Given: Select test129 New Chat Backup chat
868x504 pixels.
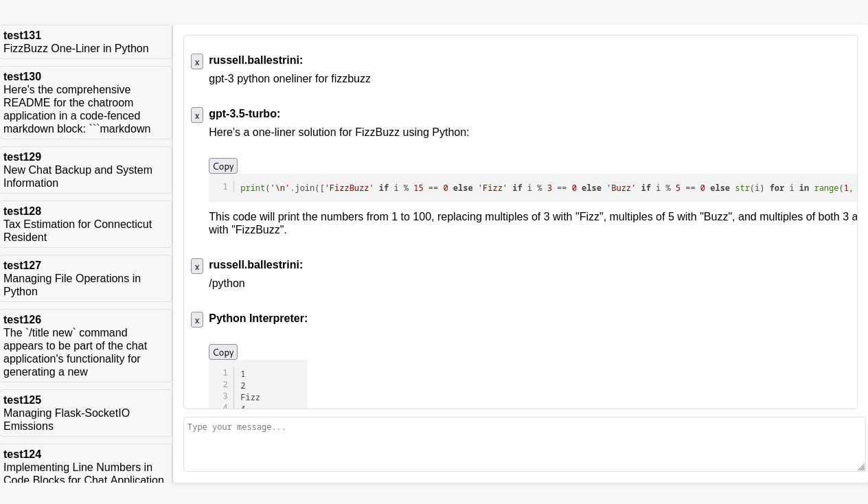Looking at the screenshot, I should pyautogui.click(x=86, y=170).
